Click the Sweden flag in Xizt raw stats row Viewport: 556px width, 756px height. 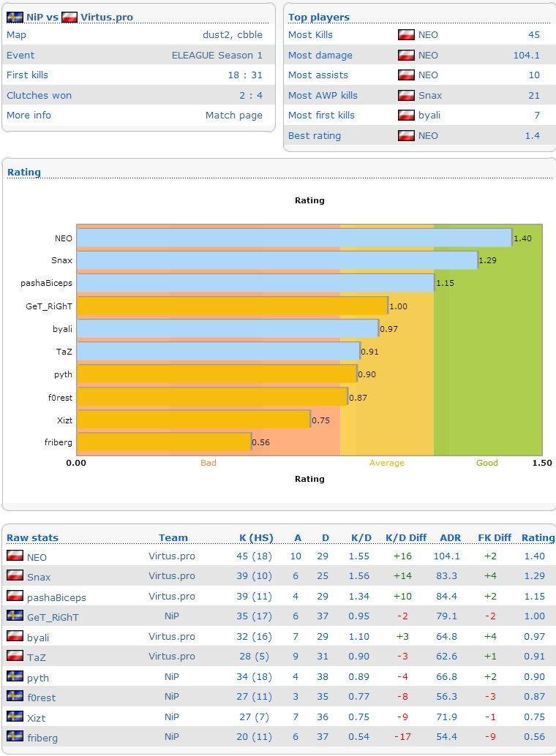tap(15, 716)
